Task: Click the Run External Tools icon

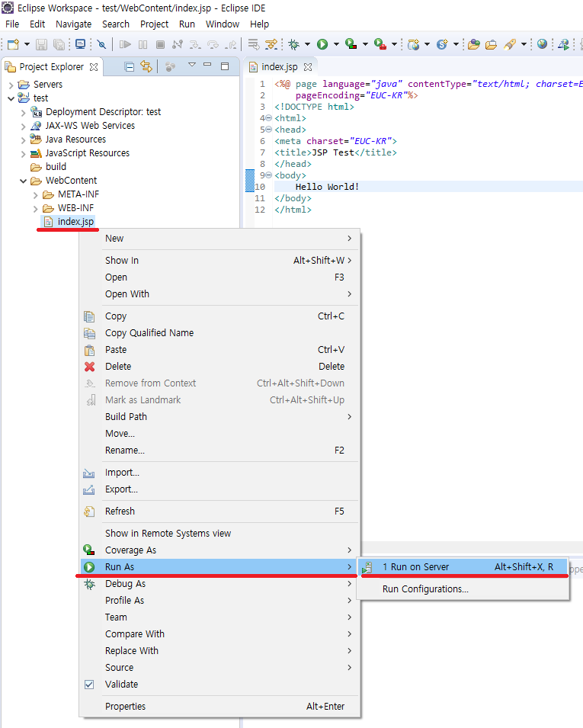Action: (380, 44)
